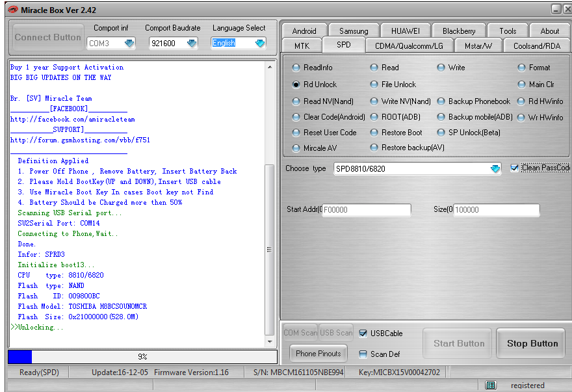Image resolution: width=572 pixels, height=392 pixels.
Task: Pick the Backup Phonebook radio option
Action: (x=441, y=101)
